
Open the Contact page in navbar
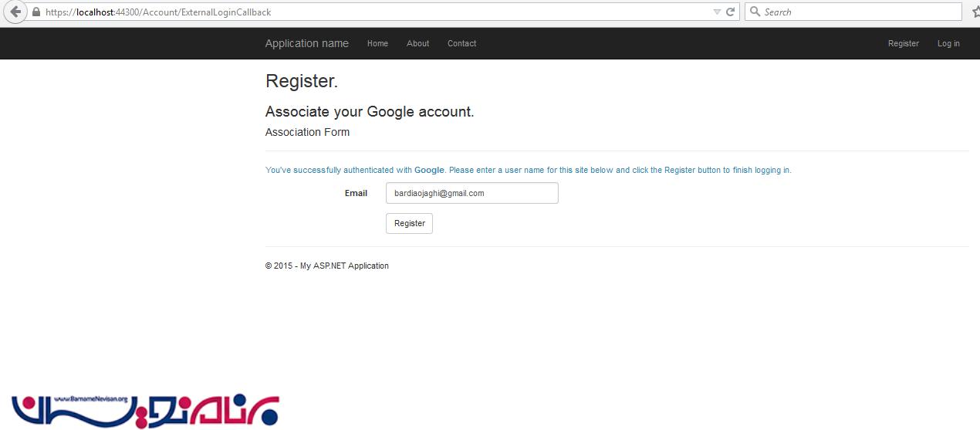pyautogui.click(x=461, y=44)
